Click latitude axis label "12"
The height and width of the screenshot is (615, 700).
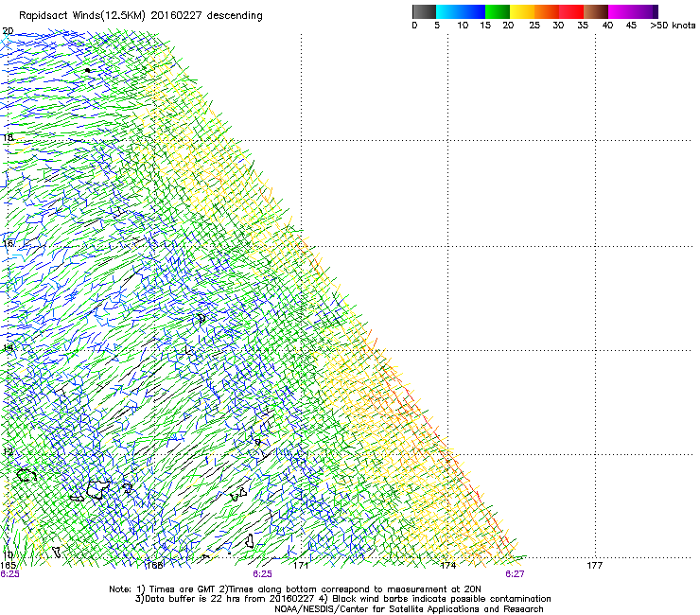8,451
